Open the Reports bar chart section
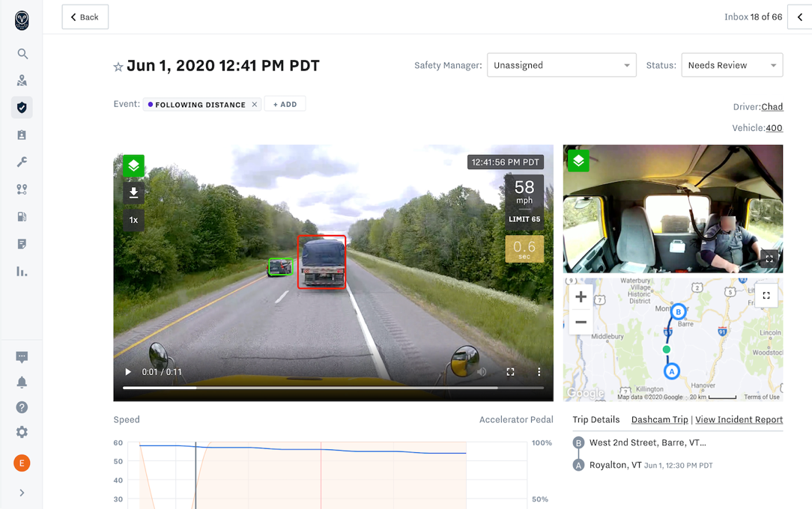 pyautogui.click(x=22, y=270)
